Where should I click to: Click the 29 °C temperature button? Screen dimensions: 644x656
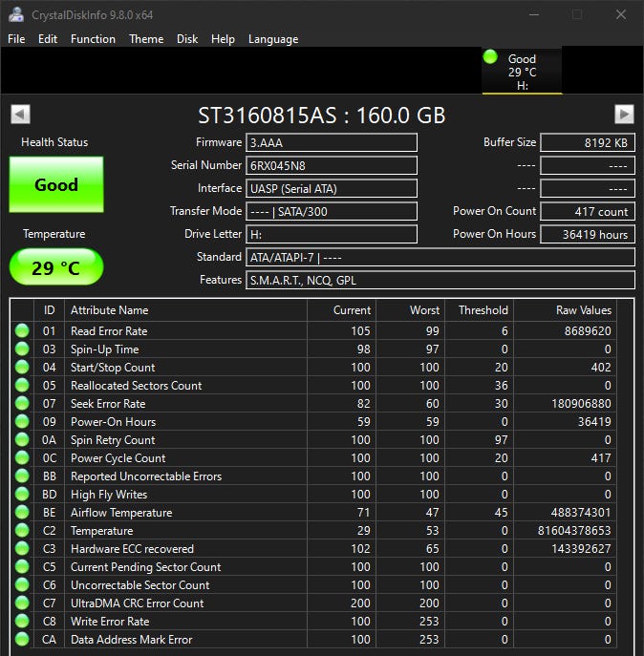(x=56, y=267)
